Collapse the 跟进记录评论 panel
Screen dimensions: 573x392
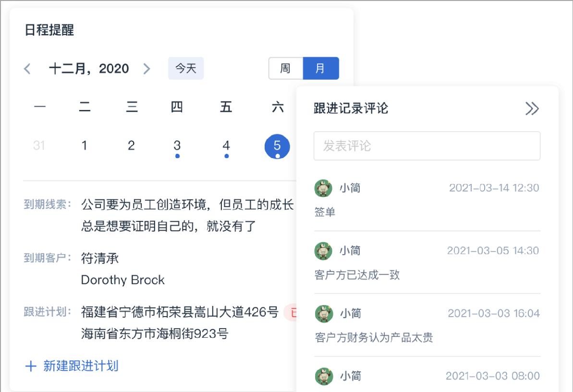click(532, 109)
